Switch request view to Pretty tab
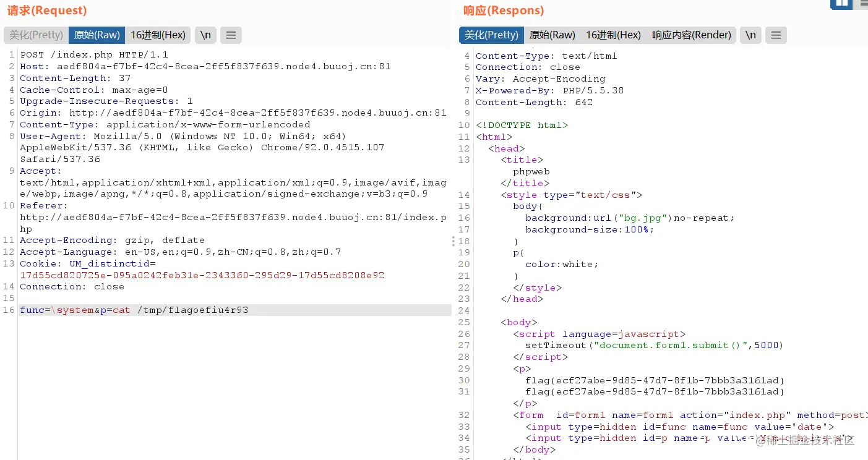The height and width of the screenshot is (460, 868). click(x=36, y=35)
